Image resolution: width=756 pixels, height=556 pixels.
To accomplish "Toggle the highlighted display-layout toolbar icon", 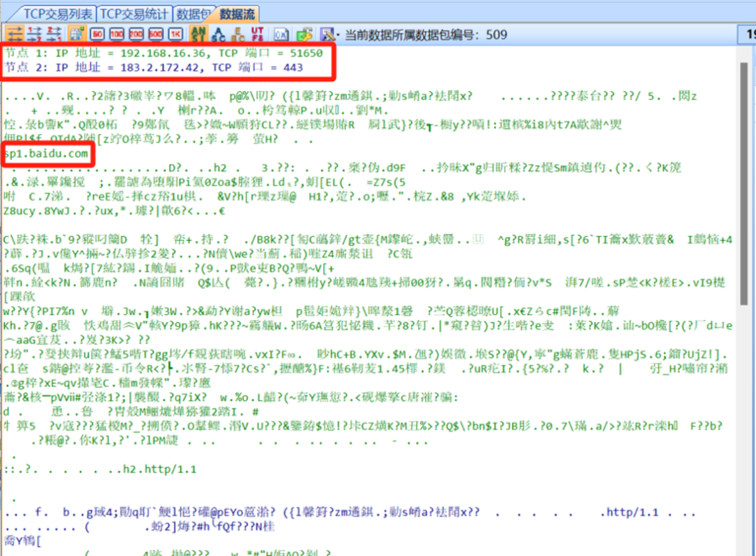I will tap(77, 34).
